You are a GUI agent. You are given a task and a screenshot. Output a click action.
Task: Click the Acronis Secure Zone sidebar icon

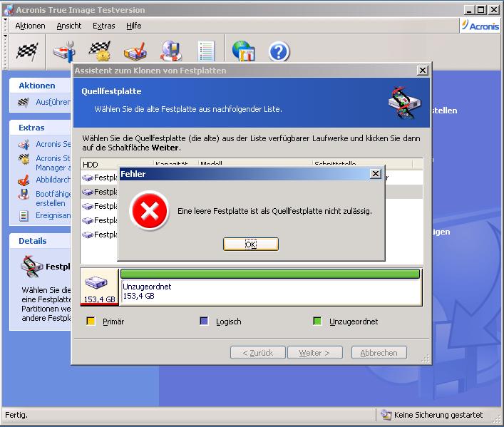coord(24,145)
